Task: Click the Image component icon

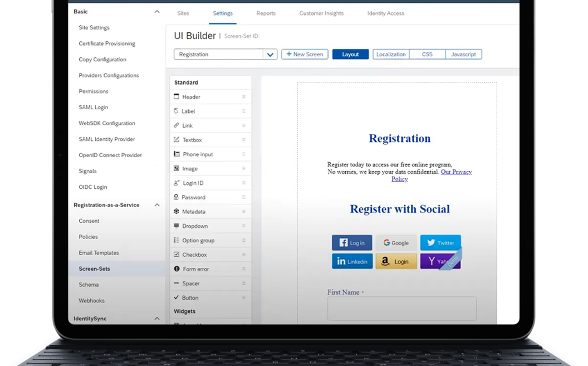Action: (x=177, y=168)
